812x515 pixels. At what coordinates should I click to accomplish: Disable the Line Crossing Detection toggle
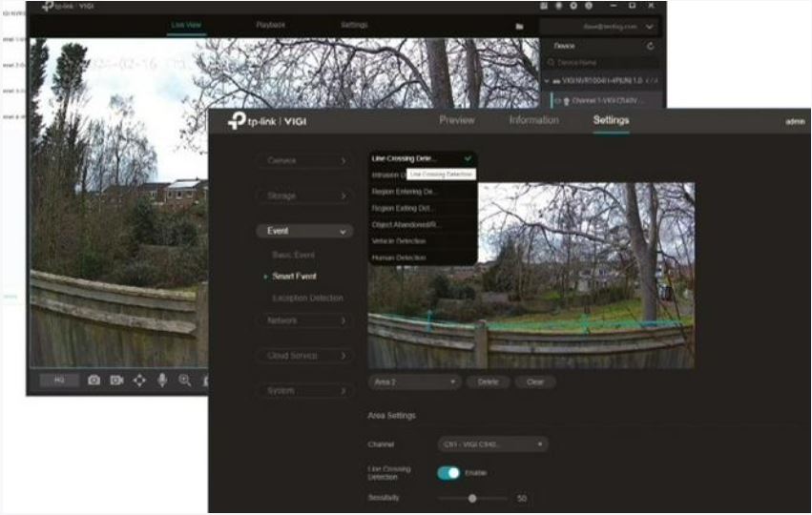(448, 473)
